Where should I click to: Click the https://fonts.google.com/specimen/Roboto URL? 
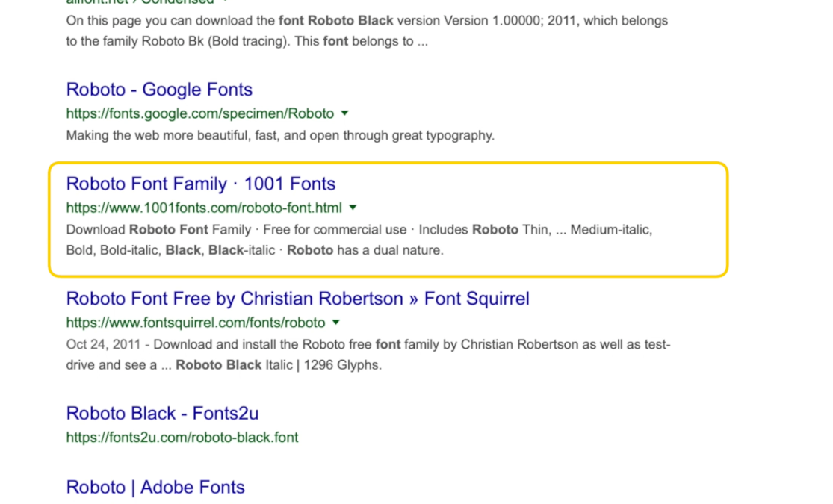(200, 113)
